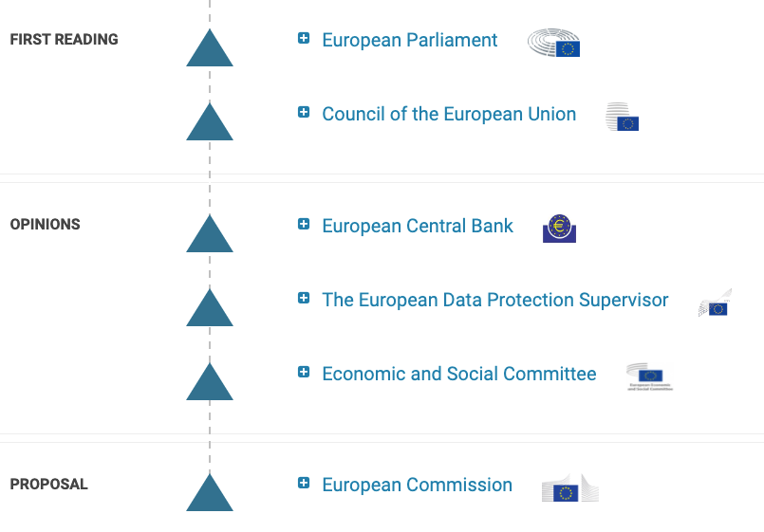Viewport: 764px width, 532px height.
Task: Expand the Council of the European Union plus icon
Action: (x=304, y=113)
